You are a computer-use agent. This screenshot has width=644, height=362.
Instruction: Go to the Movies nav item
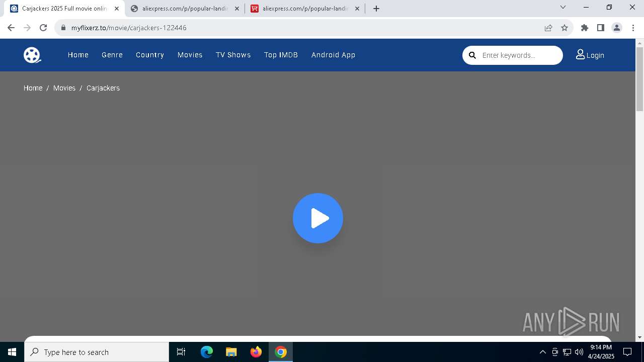[x=190, y=55]
